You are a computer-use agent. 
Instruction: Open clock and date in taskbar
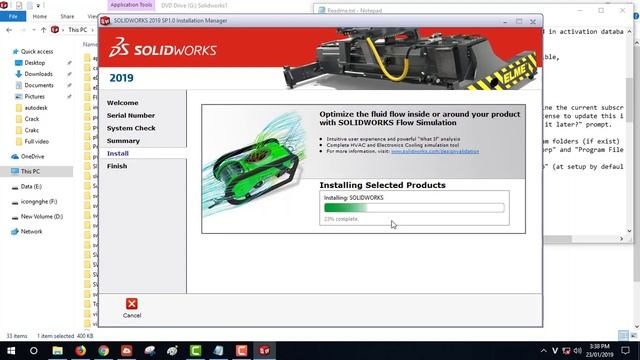(599, 351)
